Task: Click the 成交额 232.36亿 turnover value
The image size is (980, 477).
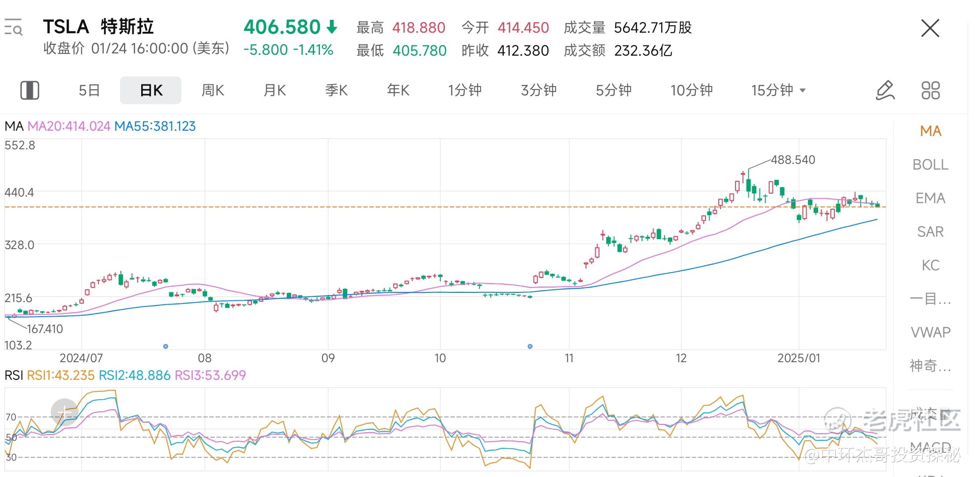Action: pyautogui.click(x=618, y=51)
